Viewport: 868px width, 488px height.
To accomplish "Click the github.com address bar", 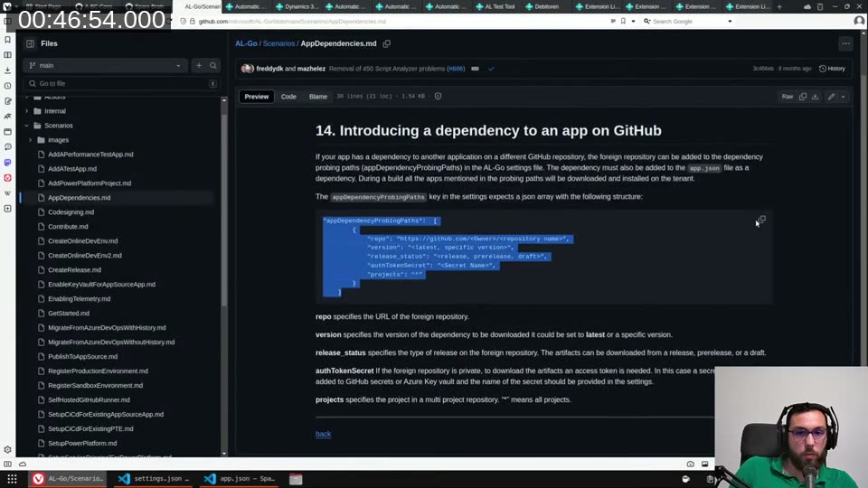I will point(388,21).
